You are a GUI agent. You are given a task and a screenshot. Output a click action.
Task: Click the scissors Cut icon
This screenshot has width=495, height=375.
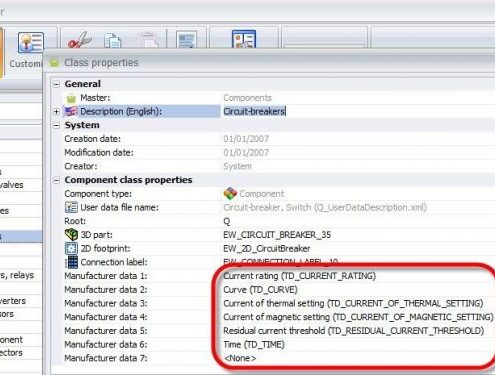(79, 40)
